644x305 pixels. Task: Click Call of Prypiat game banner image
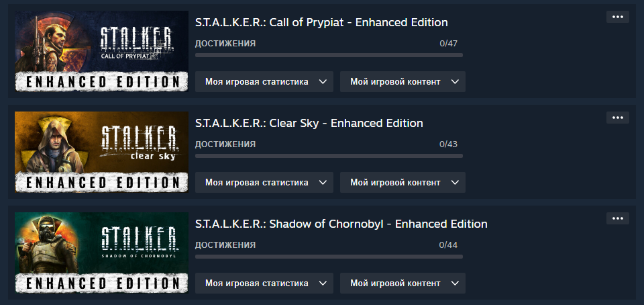point(101,51)
